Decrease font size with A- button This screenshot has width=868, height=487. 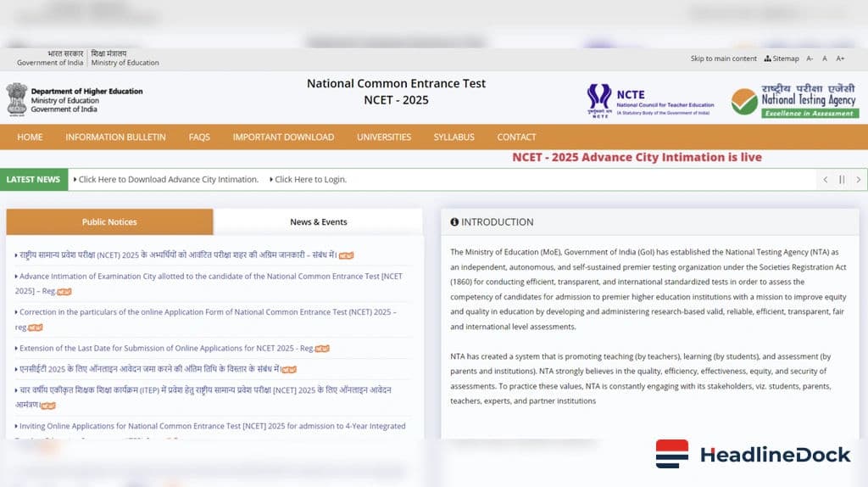[x=810, y=59]
